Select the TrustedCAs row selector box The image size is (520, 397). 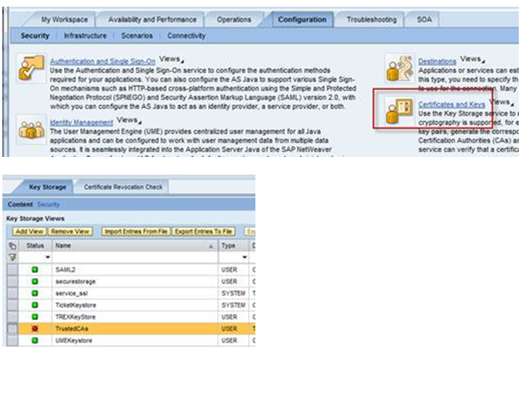coord(13,329)
